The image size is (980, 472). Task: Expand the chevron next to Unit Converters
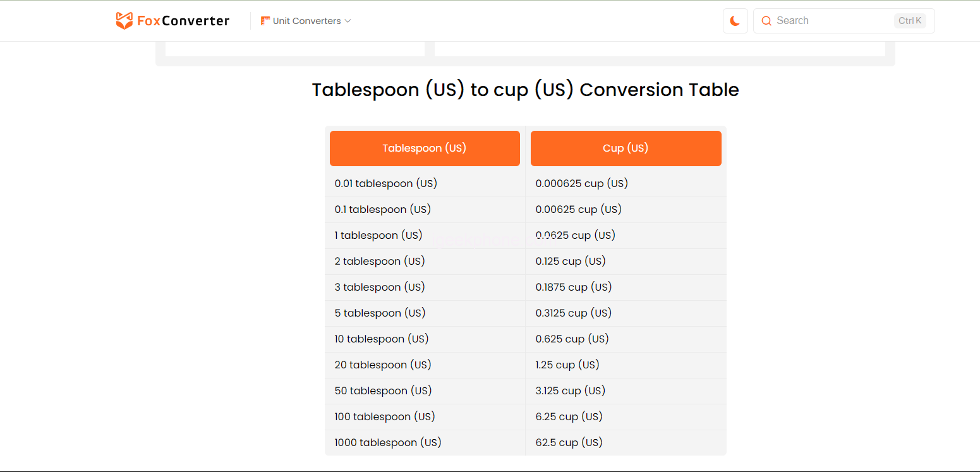point(348,21)
